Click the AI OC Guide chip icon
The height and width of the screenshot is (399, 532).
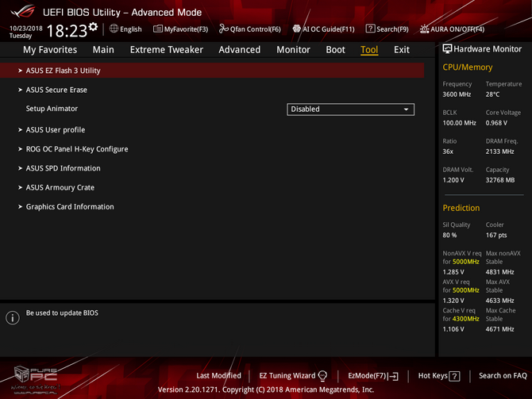tap(296, 29)
